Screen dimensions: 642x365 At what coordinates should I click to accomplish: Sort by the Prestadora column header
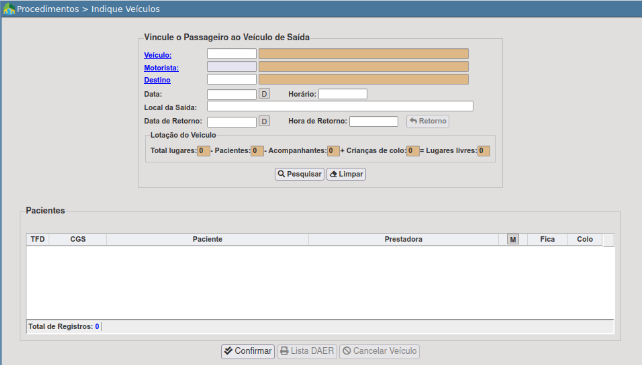403,239
